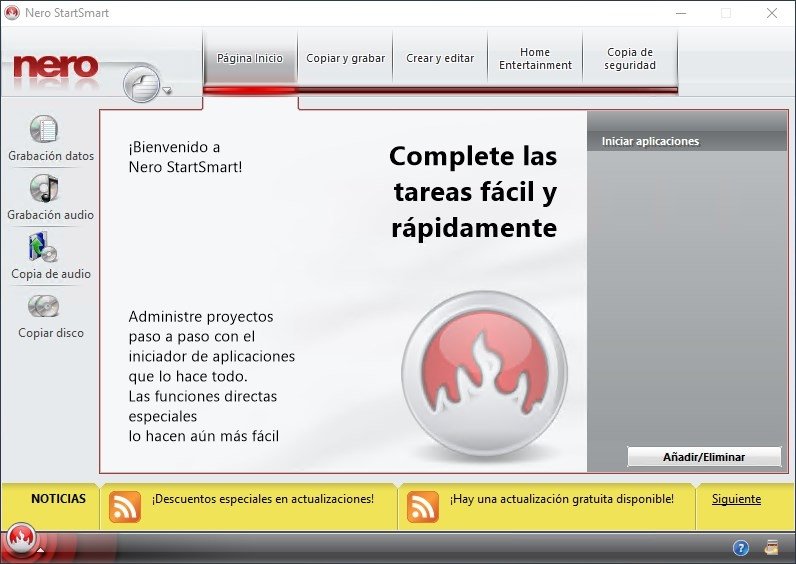Open the Copiar disco icon
This screenshot has width=796, height=564.
[x=44, y=306]
